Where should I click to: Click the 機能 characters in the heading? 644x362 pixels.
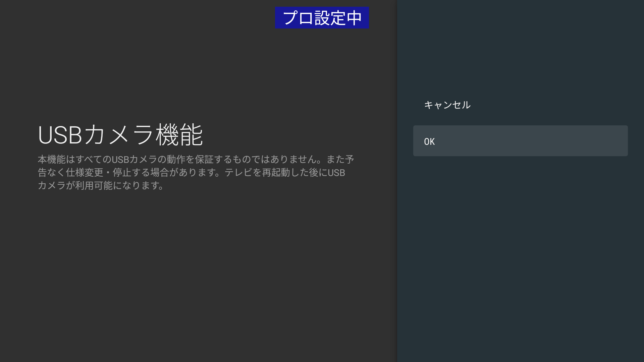(x=179, y=135)
